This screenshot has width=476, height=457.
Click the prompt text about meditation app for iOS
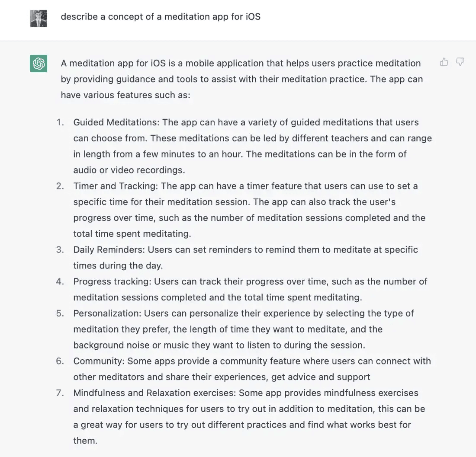click(x=161, y=17)
